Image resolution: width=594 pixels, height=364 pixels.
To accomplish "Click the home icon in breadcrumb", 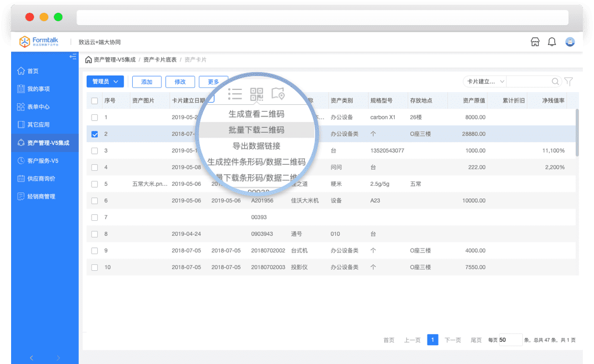I will point(88,59).
